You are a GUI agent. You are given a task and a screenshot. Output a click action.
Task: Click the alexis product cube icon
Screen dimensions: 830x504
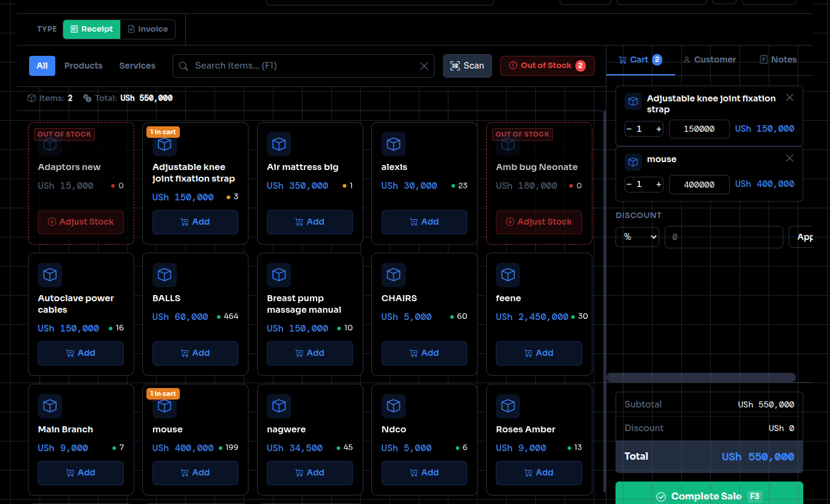pyautogui.click(x=394, y=144)
